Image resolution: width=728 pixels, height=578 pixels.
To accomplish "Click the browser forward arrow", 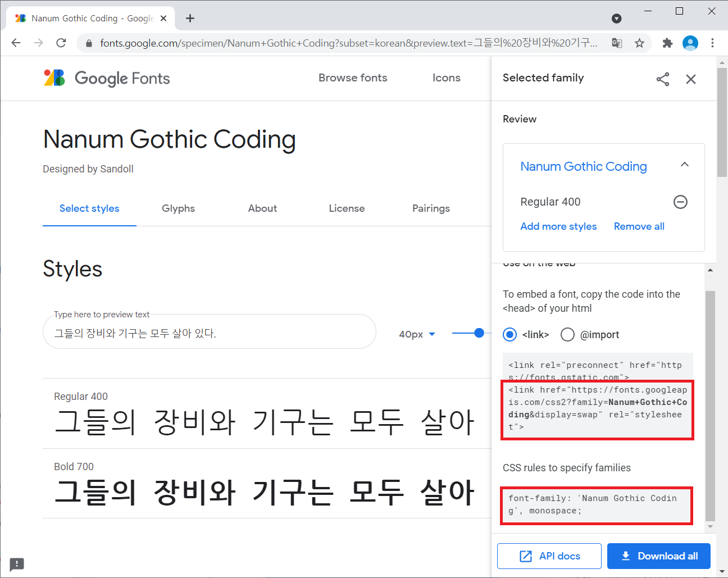I will point(39,43).
